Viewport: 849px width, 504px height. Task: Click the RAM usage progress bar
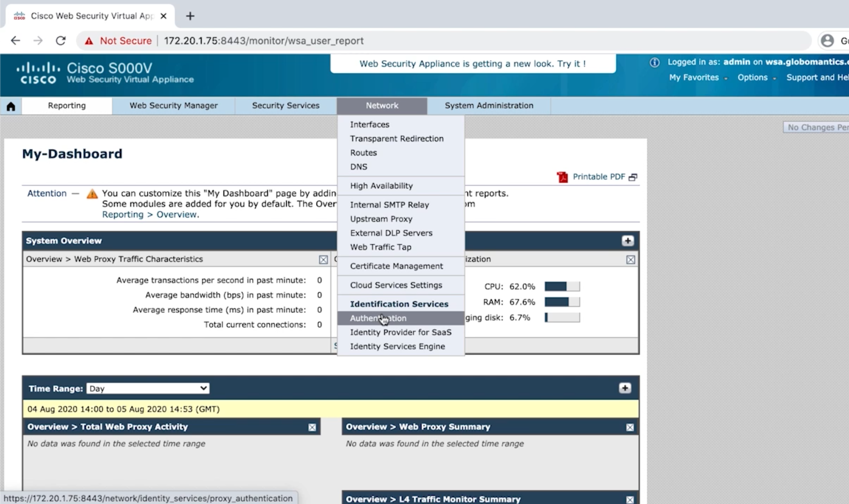tap(562, 302)
